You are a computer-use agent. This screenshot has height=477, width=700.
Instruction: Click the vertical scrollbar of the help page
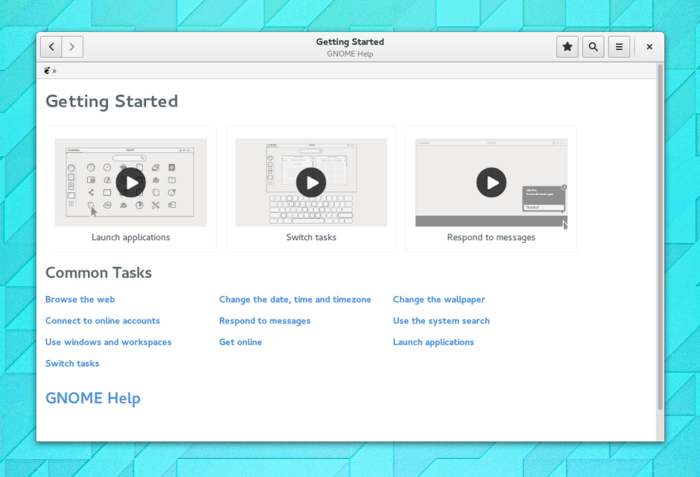[660, 237]
